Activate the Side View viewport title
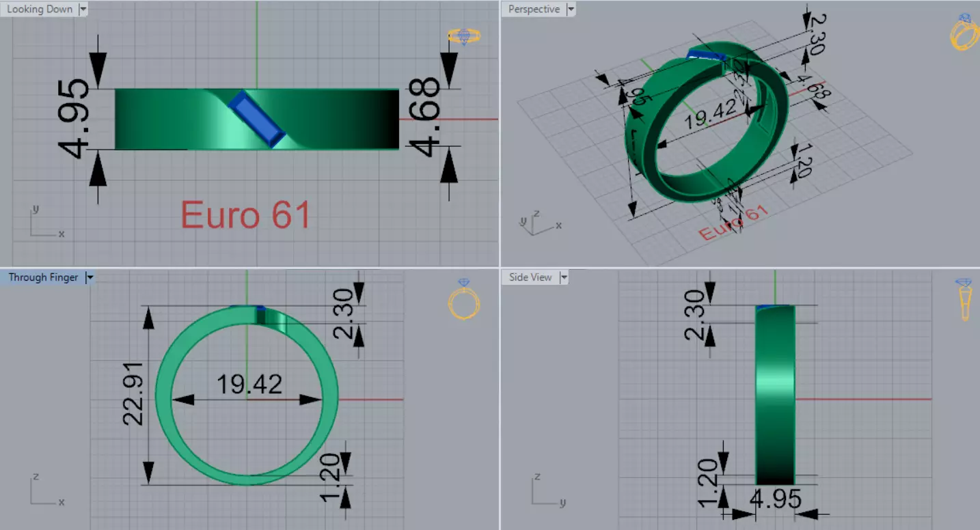Viewport: 980px width, 530px height. click(530, 277)
